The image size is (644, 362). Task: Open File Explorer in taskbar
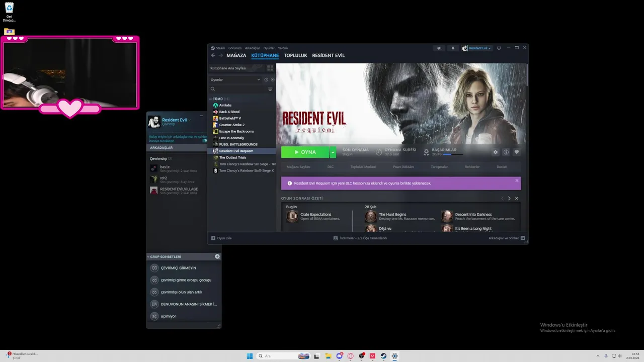[x=328, y=356]
